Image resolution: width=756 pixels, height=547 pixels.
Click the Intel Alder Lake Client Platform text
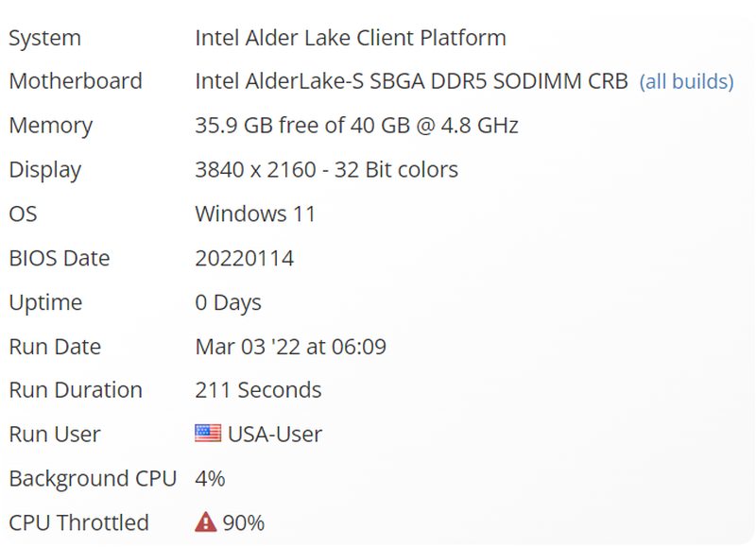tap(351, 38)
